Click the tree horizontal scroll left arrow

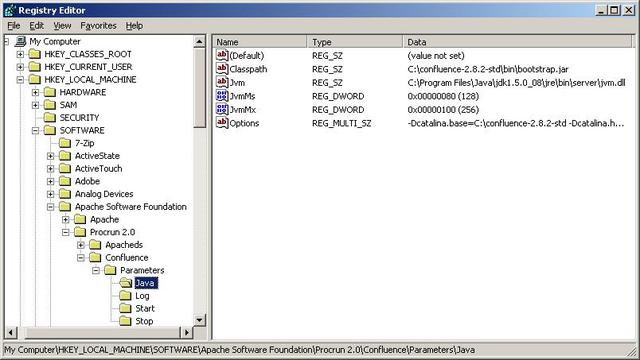tap(11, 333)
